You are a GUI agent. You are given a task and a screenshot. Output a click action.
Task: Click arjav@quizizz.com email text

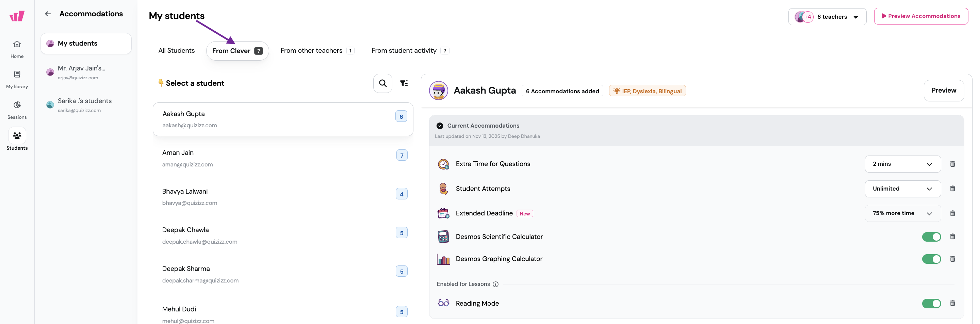[78, 78]
